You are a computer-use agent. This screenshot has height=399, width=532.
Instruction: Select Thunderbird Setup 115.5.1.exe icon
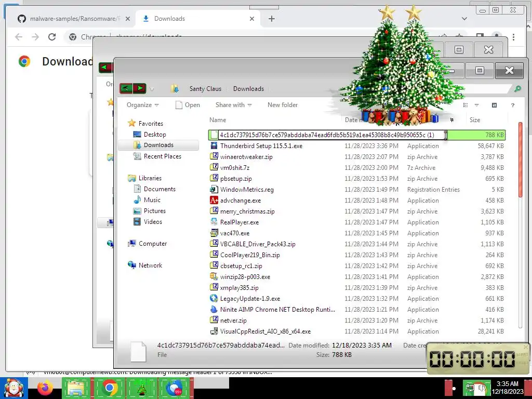(x=214, y=146)
